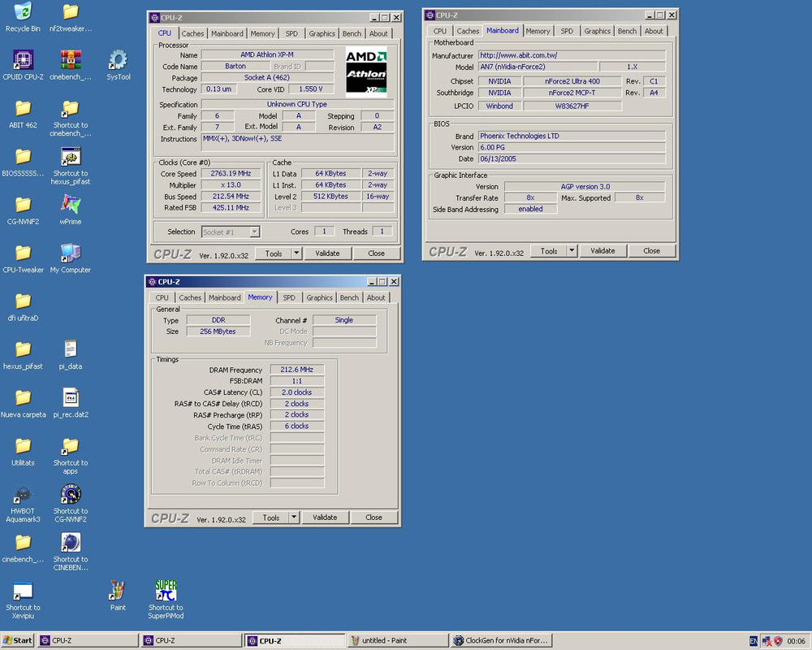Expand the Socket #1 selection dropdown
812x650 pixels.
click(254, 232)
